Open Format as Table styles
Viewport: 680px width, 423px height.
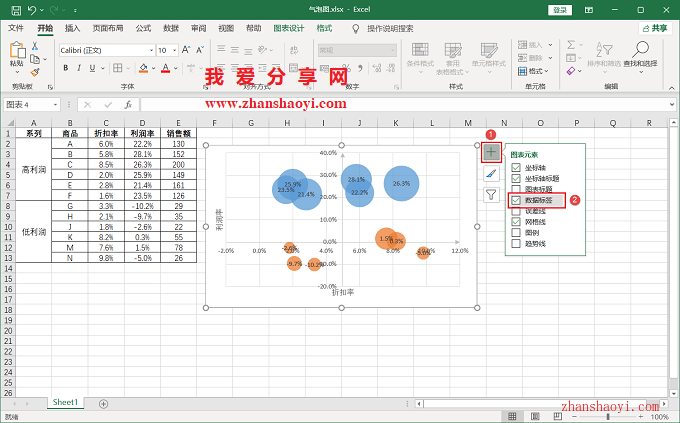coord(453,58)
